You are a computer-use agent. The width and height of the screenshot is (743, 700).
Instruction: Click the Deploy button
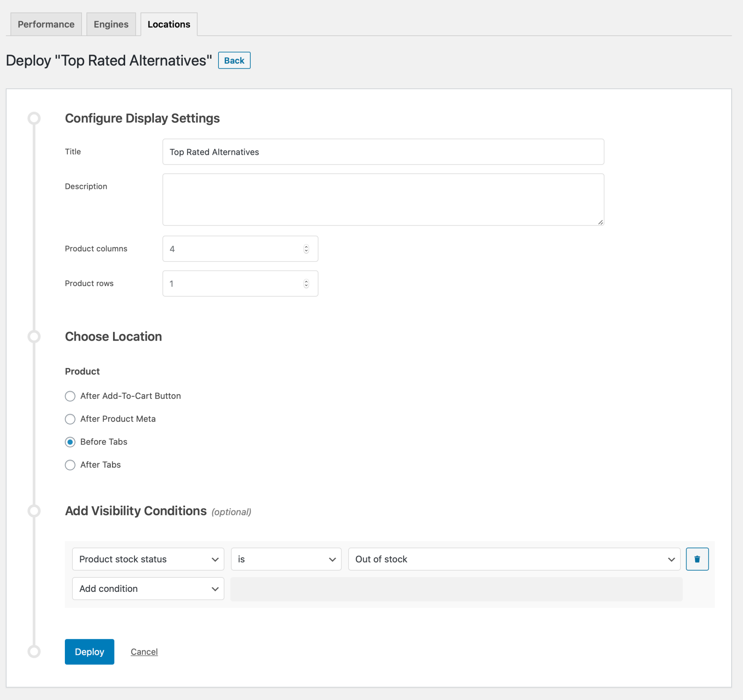[89, 651]
